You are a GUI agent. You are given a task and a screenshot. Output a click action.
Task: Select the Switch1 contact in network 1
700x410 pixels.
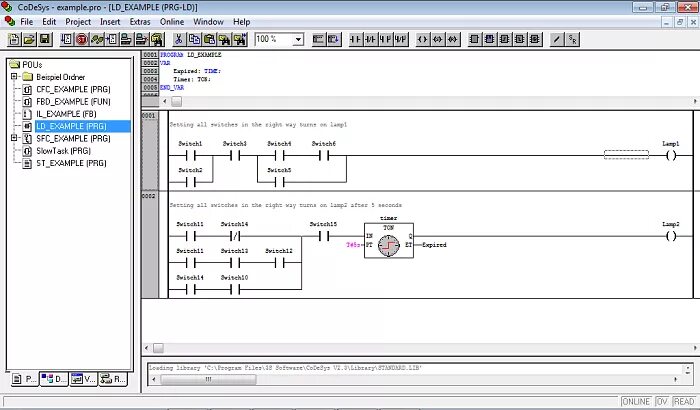pos(191,155)
